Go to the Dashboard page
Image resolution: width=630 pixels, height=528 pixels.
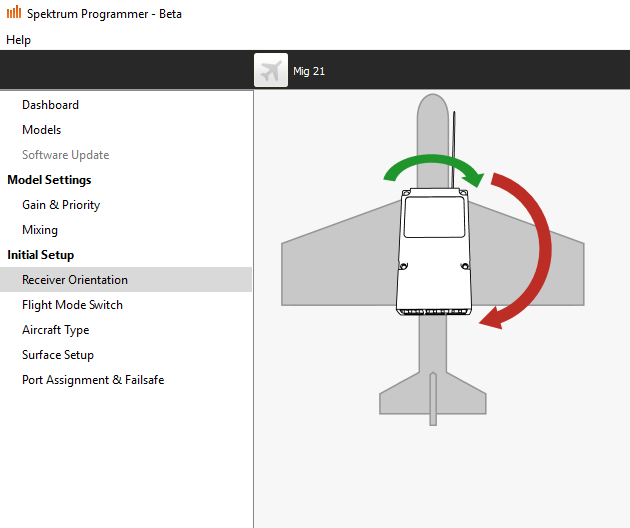coord(51,105)
